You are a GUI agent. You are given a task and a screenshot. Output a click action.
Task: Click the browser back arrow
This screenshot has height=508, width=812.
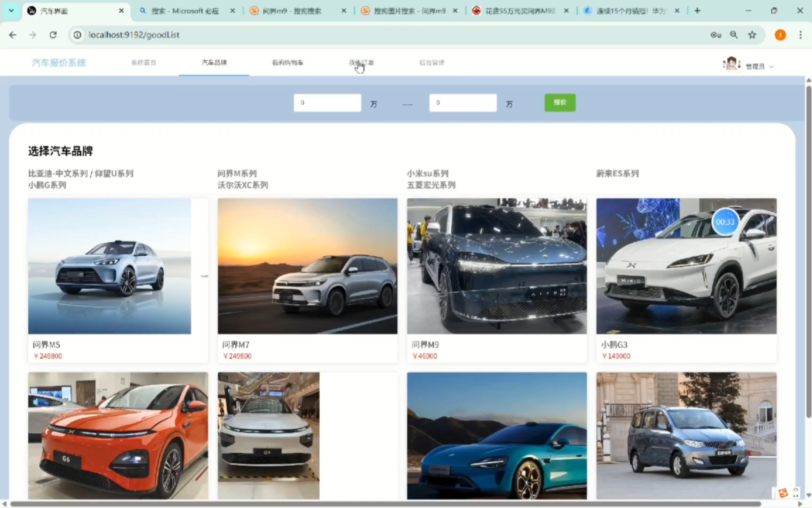(x=13, y=35)
